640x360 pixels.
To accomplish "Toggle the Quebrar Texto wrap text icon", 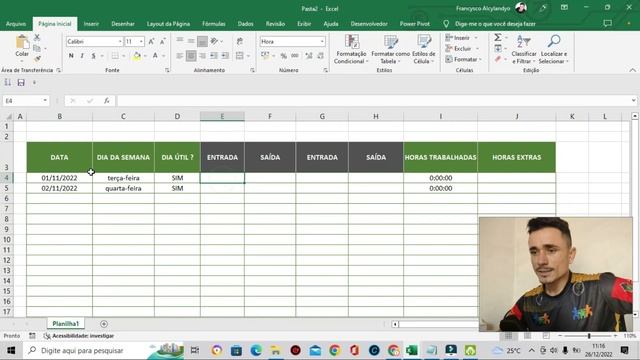I will coord(240,41).
